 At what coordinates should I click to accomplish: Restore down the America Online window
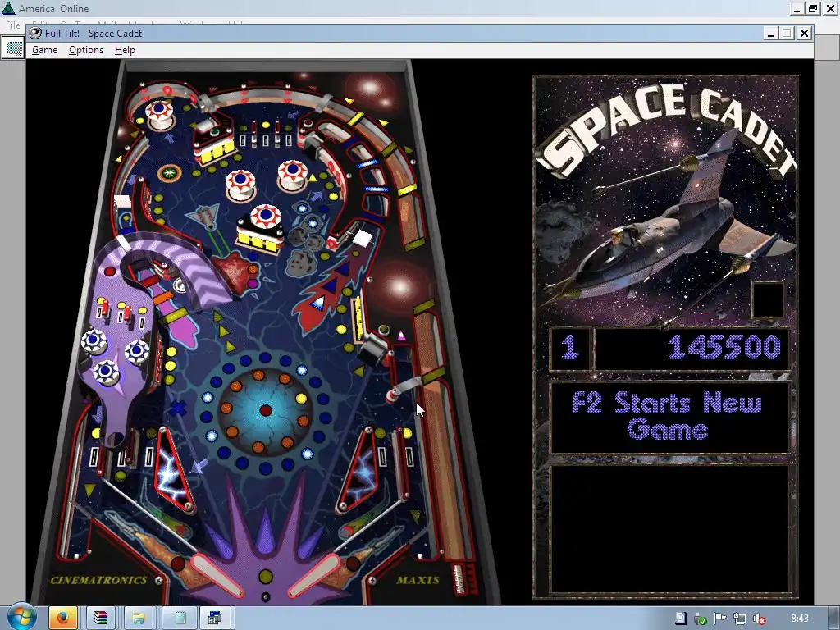pos(813,8)
